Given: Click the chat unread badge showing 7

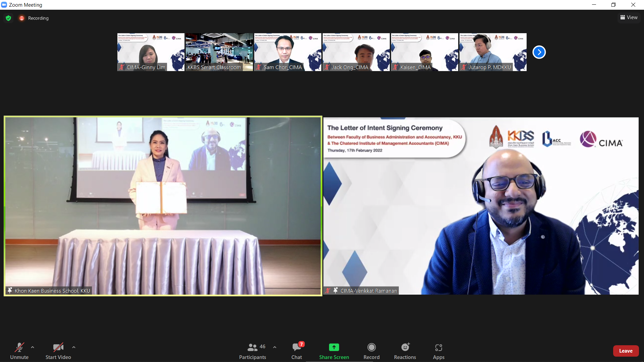Looking at the screenshot, I should point(302,344).
